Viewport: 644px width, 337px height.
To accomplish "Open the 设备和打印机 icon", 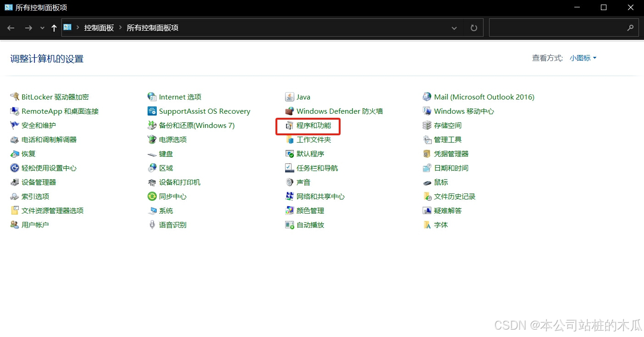I will pos(152,182).
